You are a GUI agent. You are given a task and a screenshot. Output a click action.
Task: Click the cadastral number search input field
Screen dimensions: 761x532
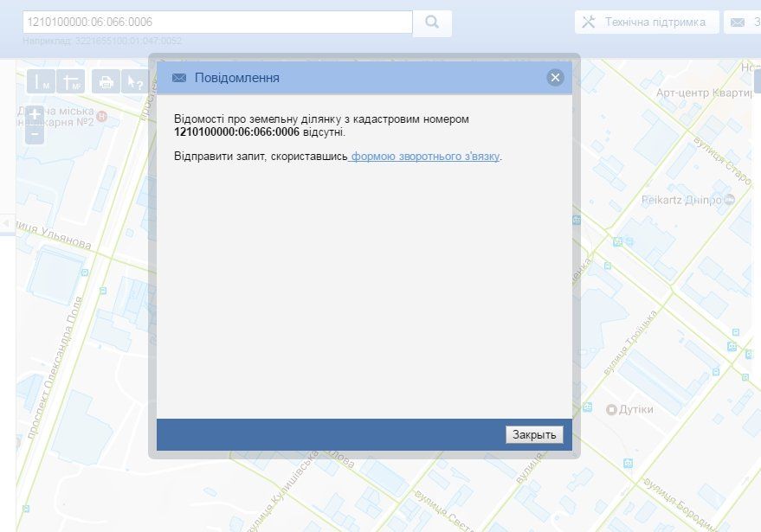click(x=216, y=21)
